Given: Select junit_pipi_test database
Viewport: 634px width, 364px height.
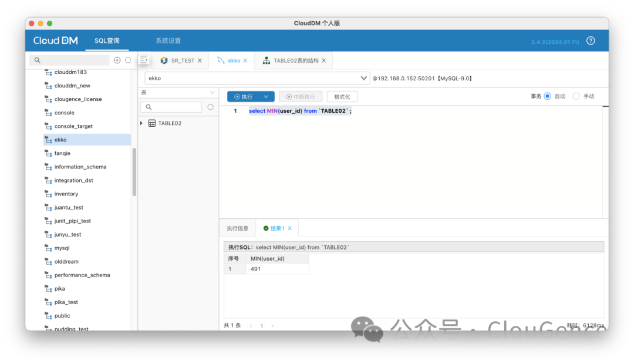Looking at the screenshot, I should pos(72,221).
